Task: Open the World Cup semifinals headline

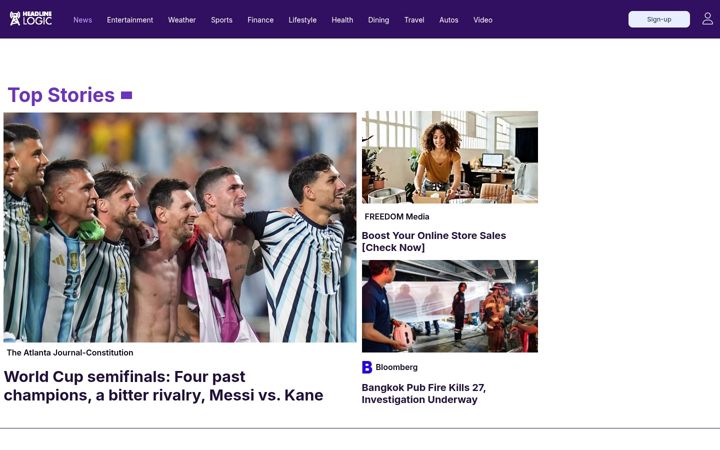Action: (163, 386)
